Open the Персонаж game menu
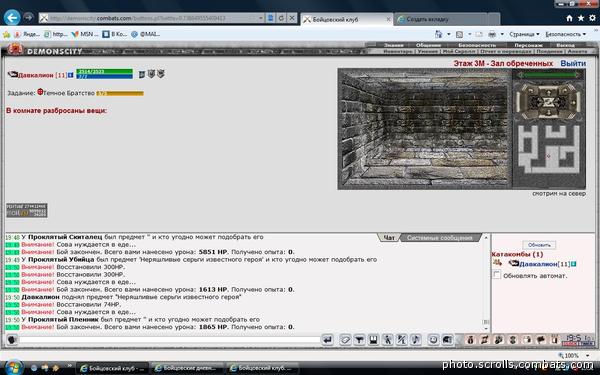The image size is (600, 375). tap(528, 45)
